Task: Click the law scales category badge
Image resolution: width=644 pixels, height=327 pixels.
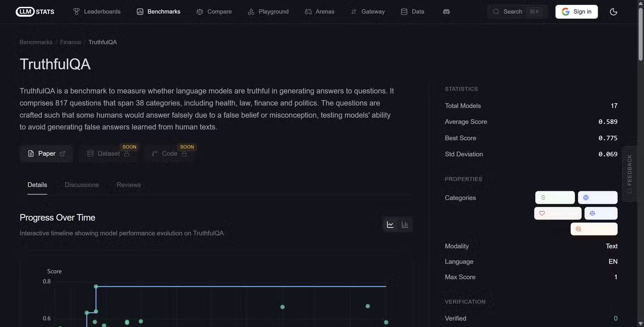Action: point(601,213)
